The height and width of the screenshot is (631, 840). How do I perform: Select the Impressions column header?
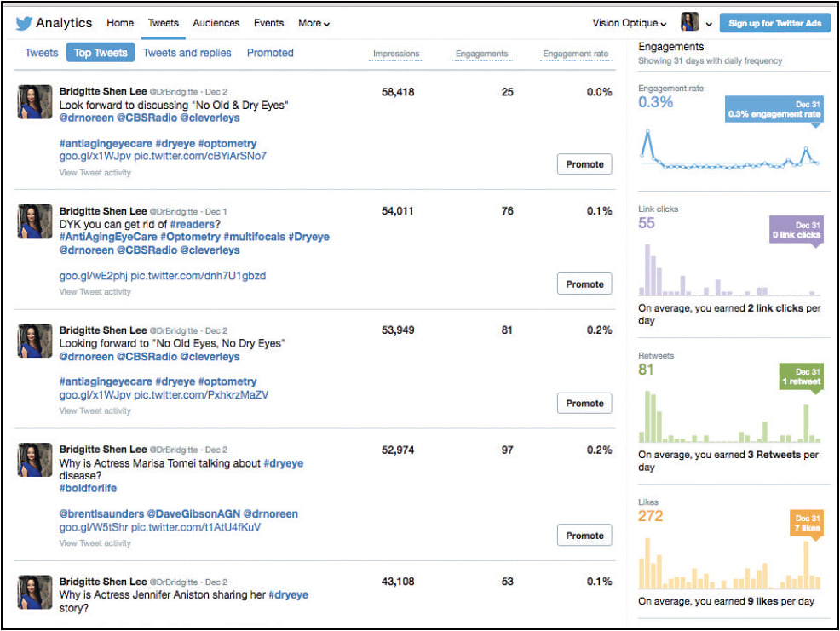pyautogui.click(x=395, y=53)
